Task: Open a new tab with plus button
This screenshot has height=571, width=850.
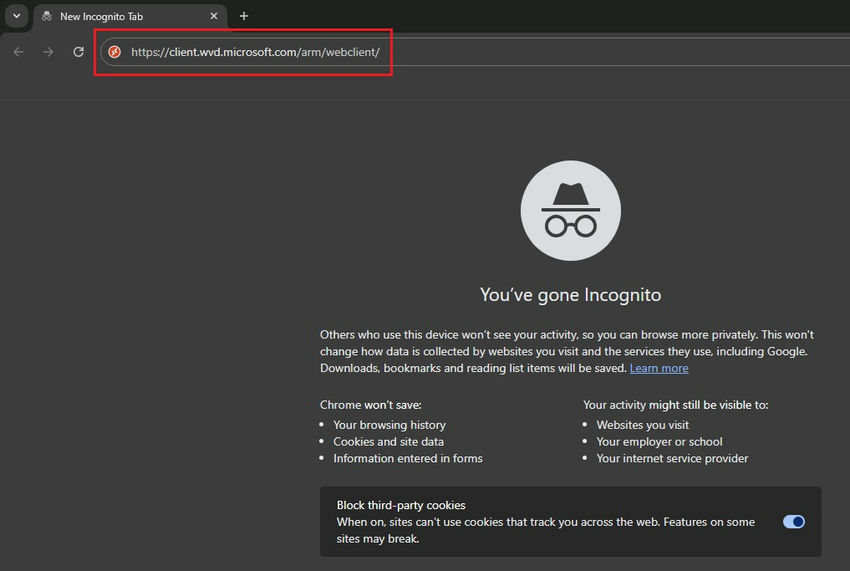Action: 244,16
